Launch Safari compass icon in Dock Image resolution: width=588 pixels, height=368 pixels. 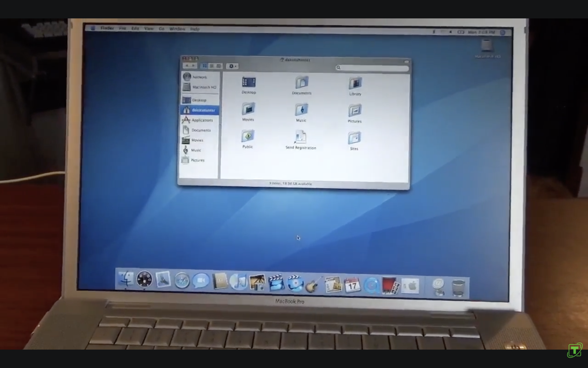click(182, 280)
